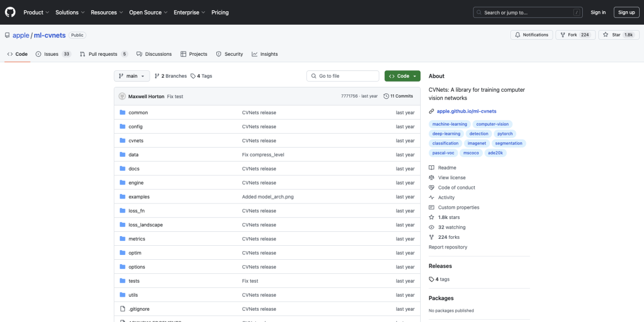Switch to the Issues tab
Screen dimensions: 644x322
[x=53, y=54]
